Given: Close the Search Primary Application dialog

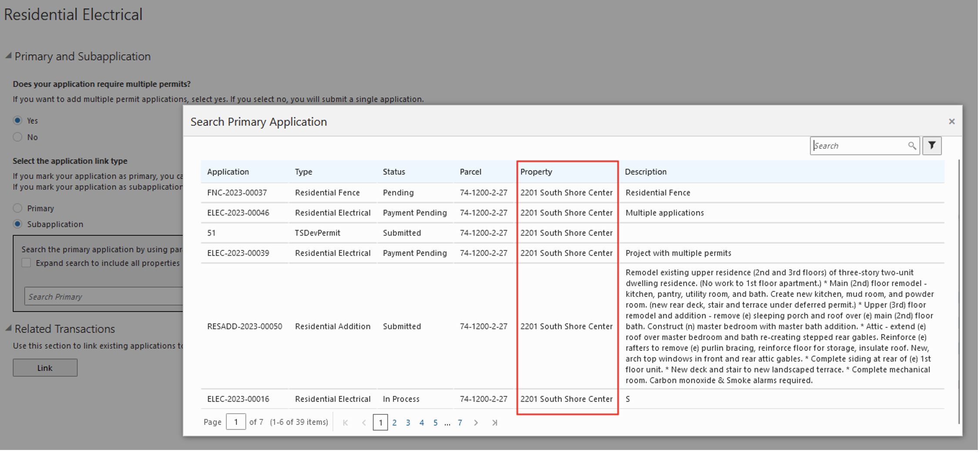Looking at the screenshot, I should click(951, 121).
